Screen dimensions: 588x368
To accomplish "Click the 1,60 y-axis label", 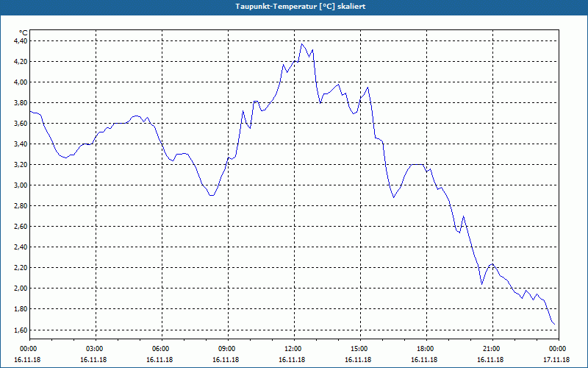I will [x=21, y=330].
